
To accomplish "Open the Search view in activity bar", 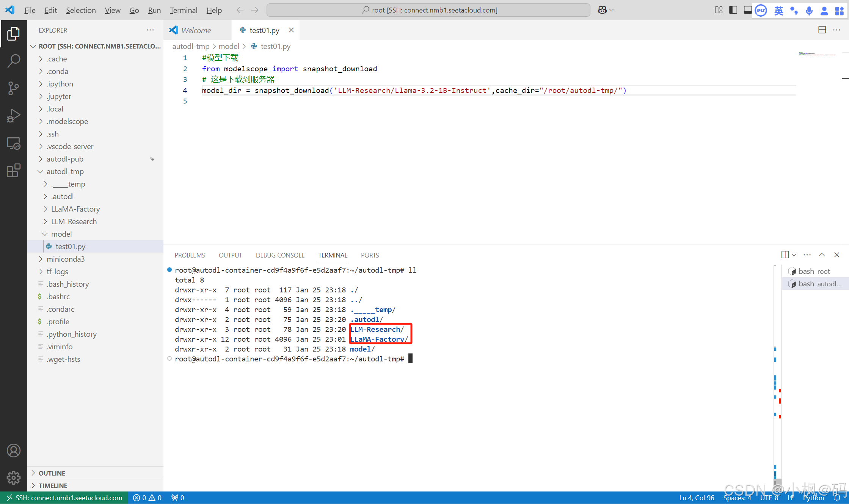I will [x=14, y=61].
